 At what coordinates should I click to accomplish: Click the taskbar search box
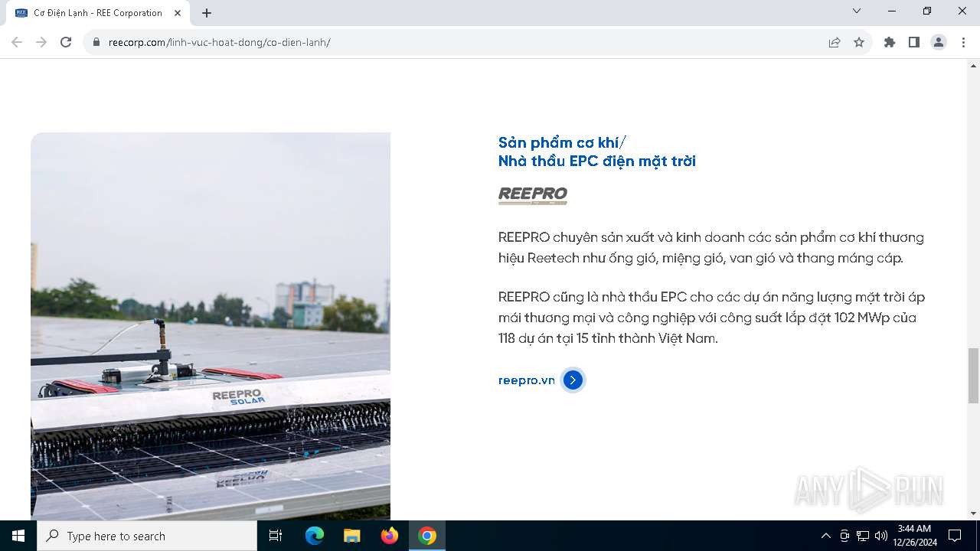point(147,536)
